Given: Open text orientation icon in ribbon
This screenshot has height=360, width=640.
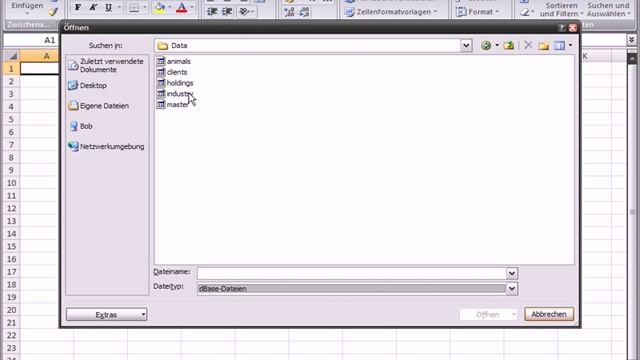Looking at the screenshot, I should [244, 12].
